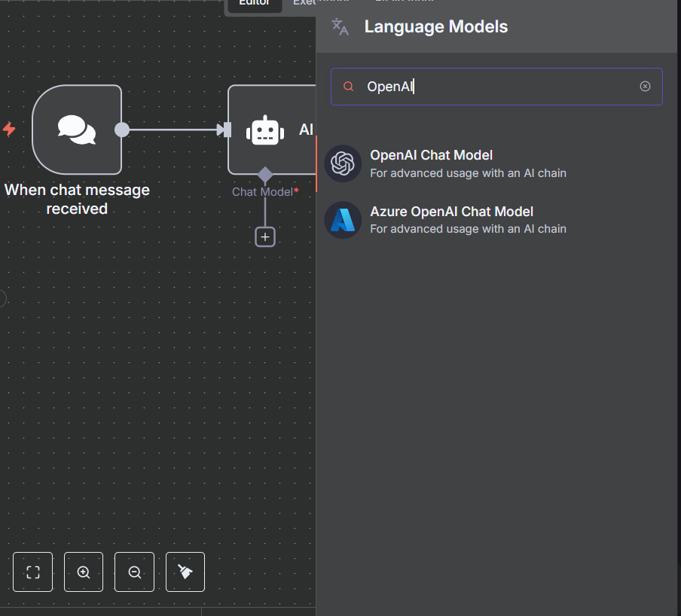681x616 pixels.
Task: Focus the node search input field
Action: (x=496, y=87)
